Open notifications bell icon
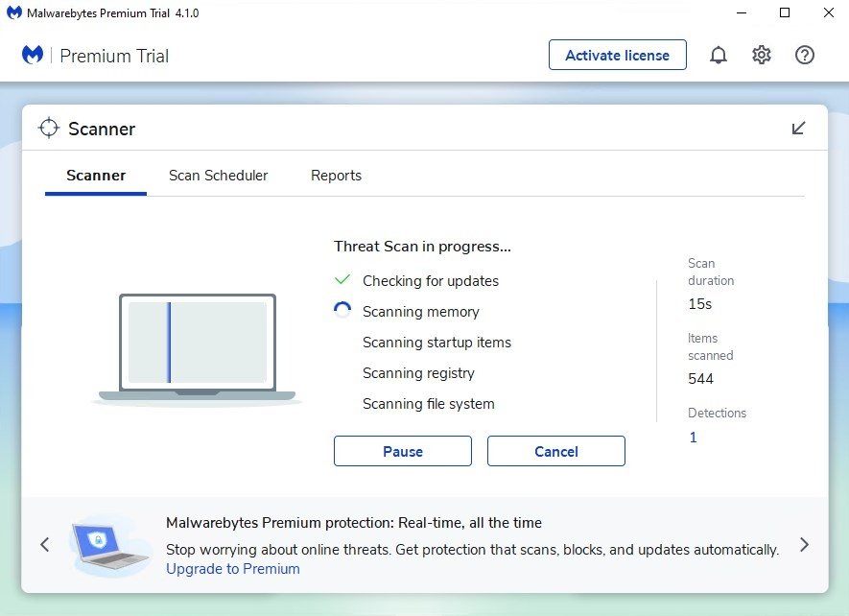Screen dimensions: 849x616 (x=718, y=56)
